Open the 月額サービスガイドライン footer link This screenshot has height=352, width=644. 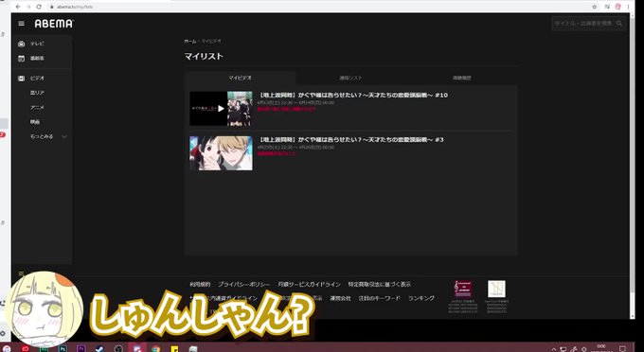click(x=310, y=284)
